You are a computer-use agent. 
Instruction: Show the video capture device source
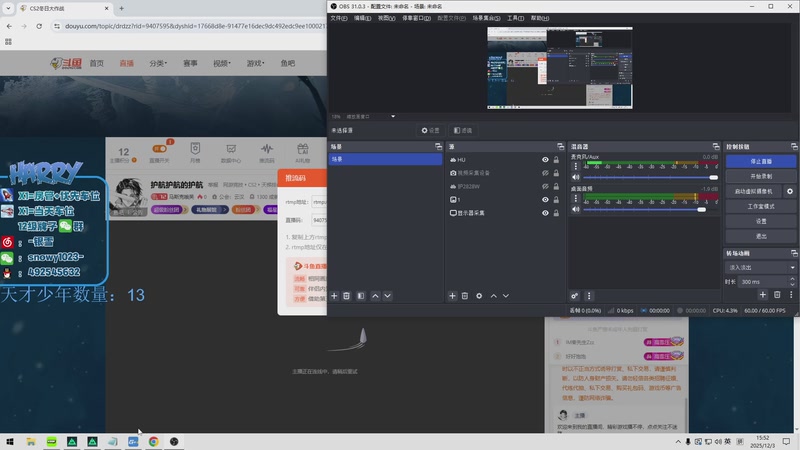(x=545, y=173)
